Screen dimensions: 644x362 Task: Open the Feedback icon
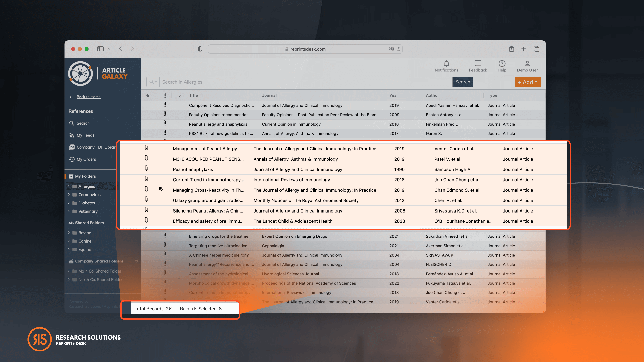[x=478, y=64]
